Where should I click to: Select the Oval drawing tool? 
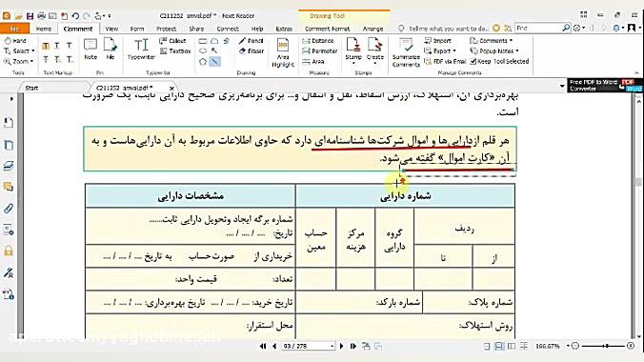point(203,50)
